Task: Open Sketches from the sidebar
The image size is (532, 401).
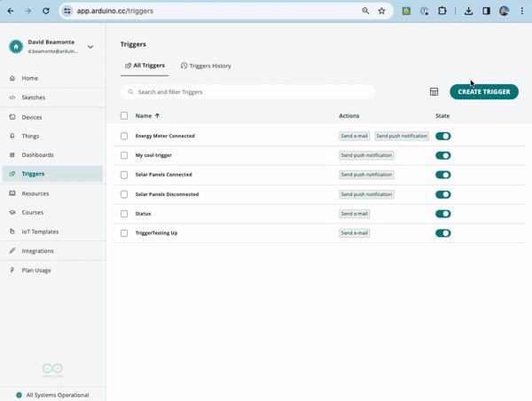Action: (x=53, y=98)
